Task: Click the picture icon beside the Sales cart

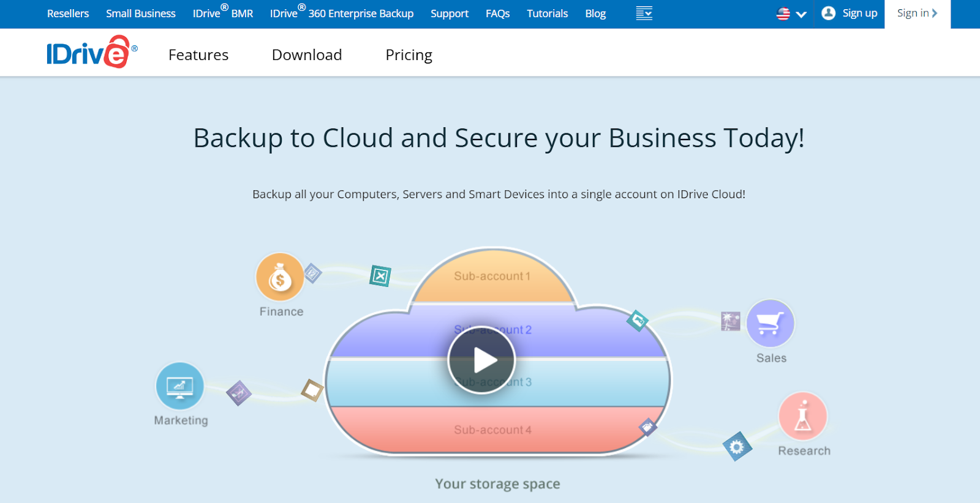Action: point(731,321)
